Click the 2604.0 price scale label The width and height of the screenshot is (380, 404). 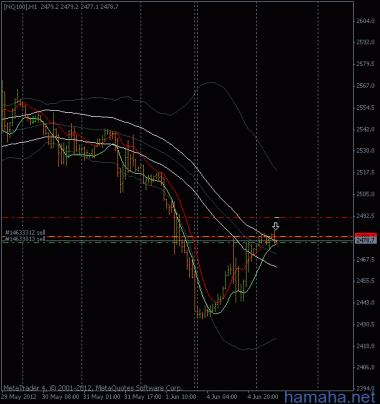(365, 21)
